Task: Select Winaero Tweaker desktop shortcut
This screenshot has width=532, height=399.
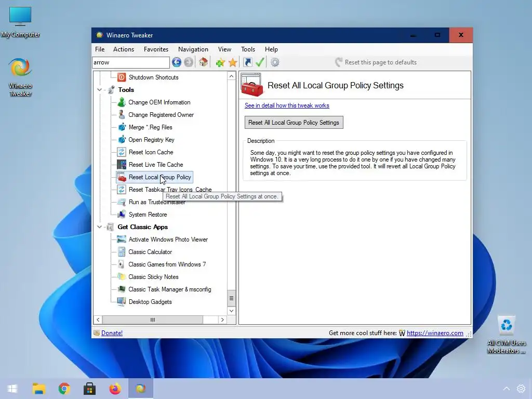Action: pyautogui.click(x=20, y=77)
